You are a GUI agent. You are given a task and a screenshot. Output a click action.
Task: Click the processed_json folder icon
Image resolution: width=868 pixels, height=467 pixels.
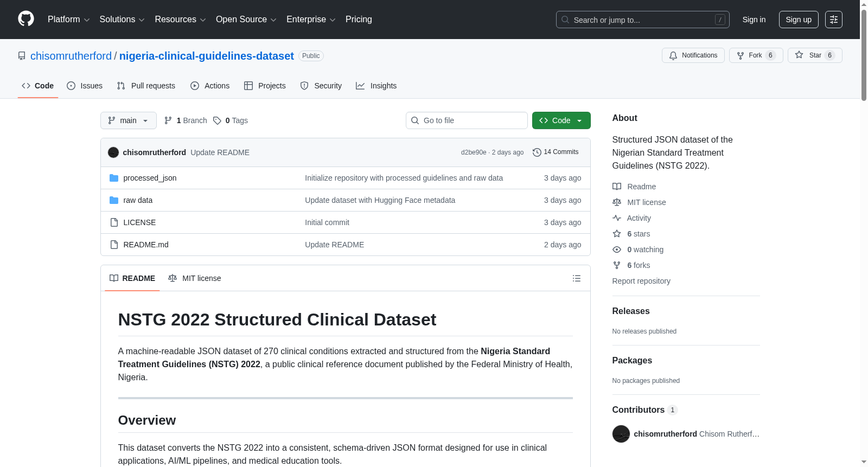[x=114, y=178]
